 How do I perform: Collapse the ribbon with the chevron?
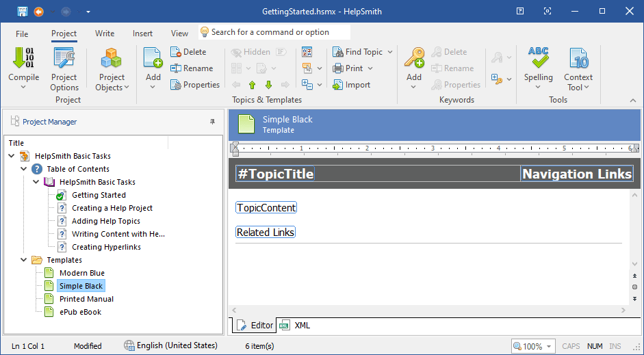coord(633,100)
